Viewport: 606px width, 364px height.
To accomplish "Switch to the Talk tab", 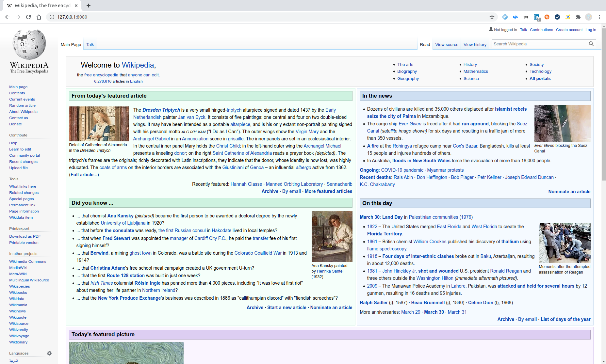I will click(90, 45).
